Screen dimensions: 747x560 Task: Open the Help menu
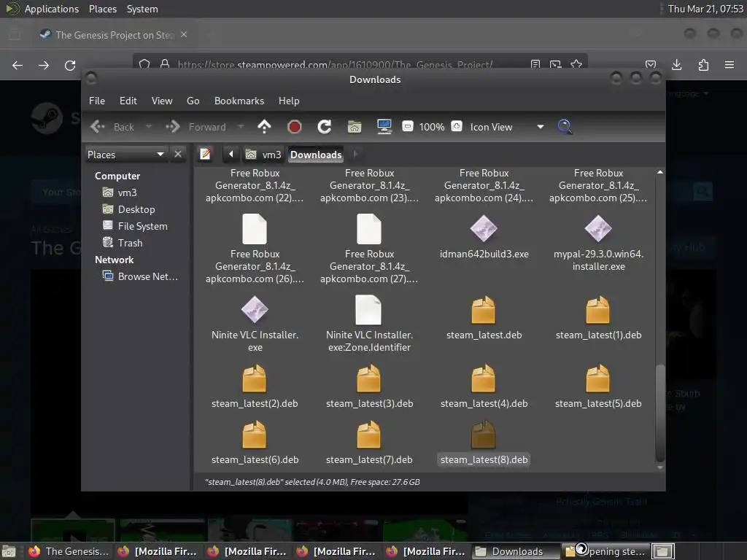coord(289,101)
